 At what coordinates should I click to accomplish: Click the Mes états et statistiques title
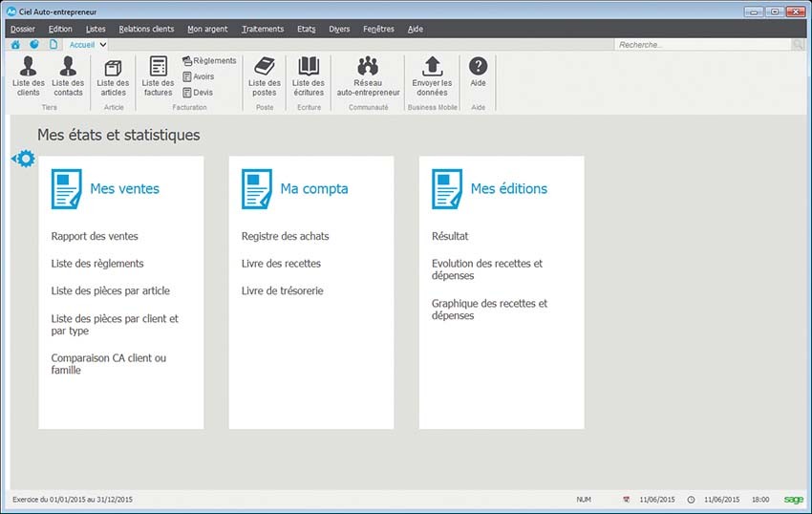[x=118, y=135]
